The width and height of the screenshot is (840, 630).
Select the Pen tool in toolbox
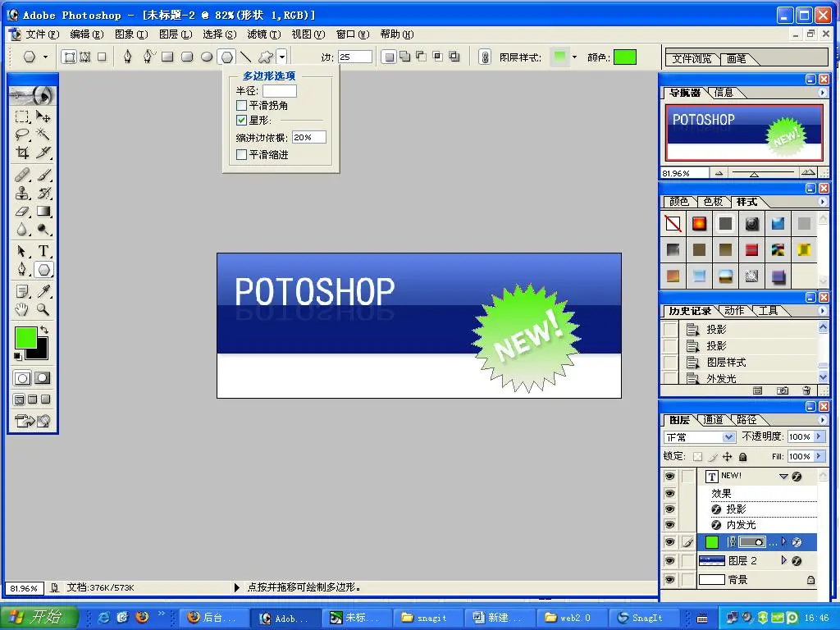click(22, 269)
